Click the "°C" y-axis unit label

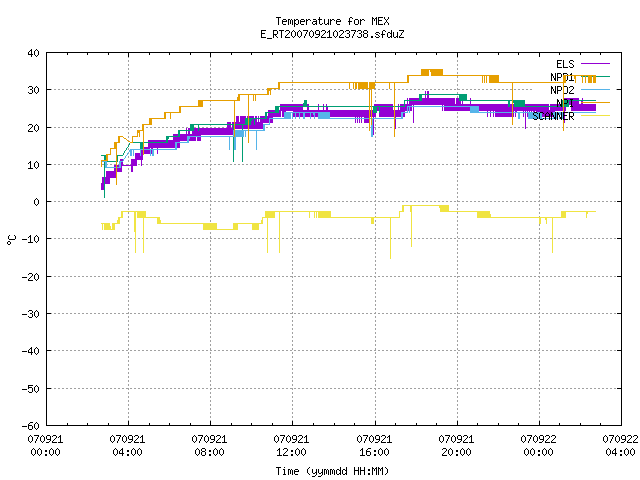pos(12,240)
